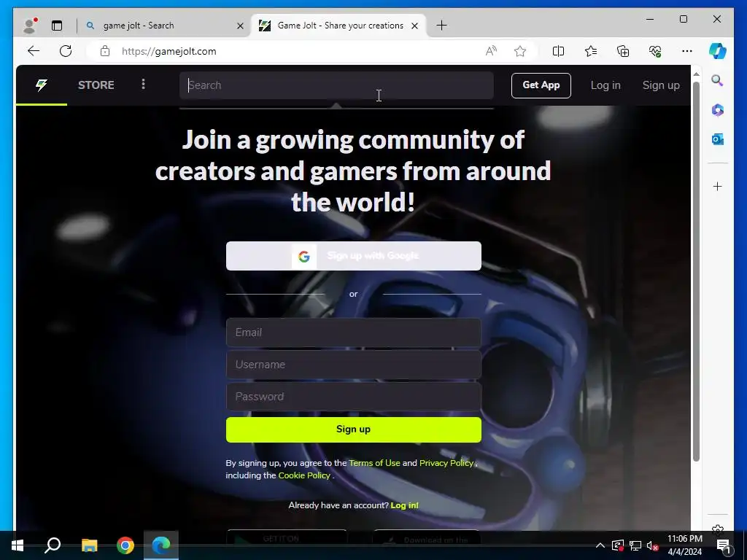Go back to the previous page

(x=34, y=51)
